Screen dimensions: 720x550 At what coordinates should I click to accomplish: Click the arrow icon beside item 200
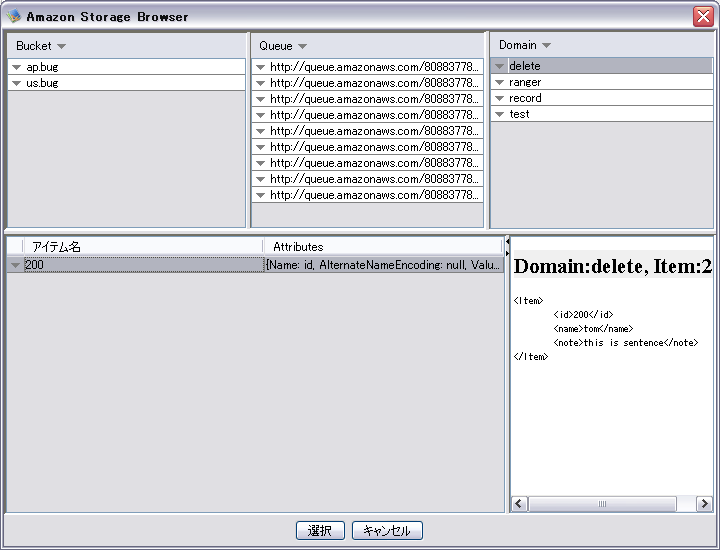[x=15, y=265]
